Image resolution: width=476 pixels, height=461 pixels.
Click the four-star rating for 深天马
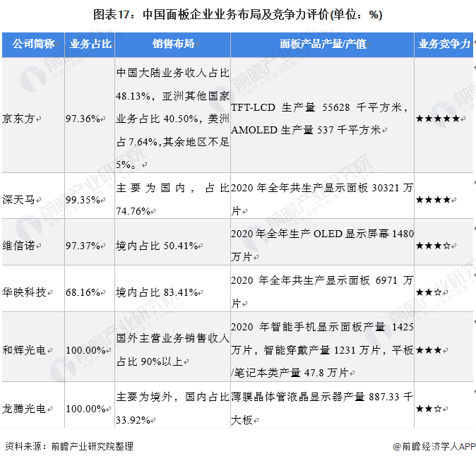[x=433, y=200]
